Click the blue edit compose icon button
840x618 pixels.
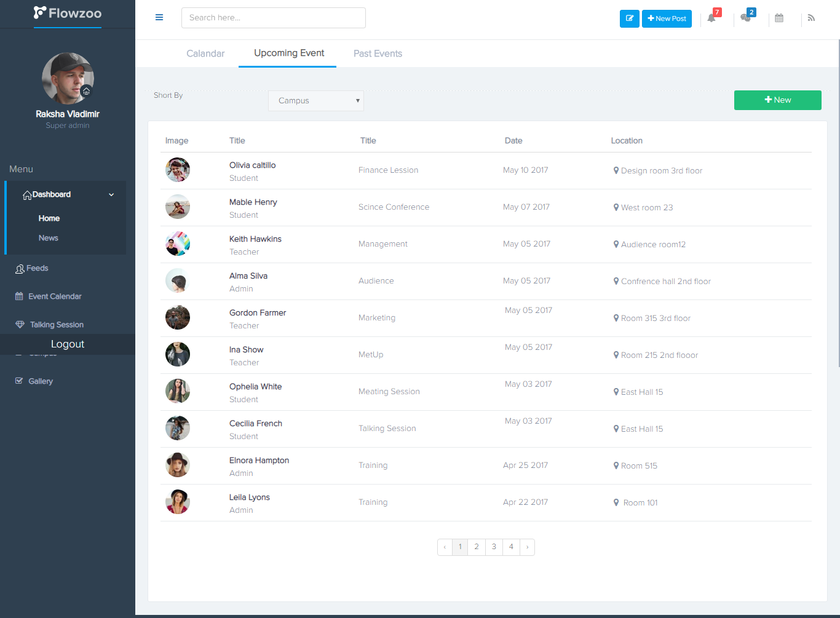tap(630, 18)
